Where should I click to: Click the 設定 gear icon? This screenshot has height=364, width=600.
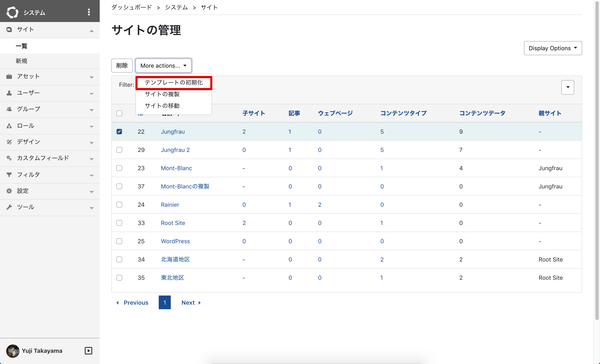click(9, 191)
